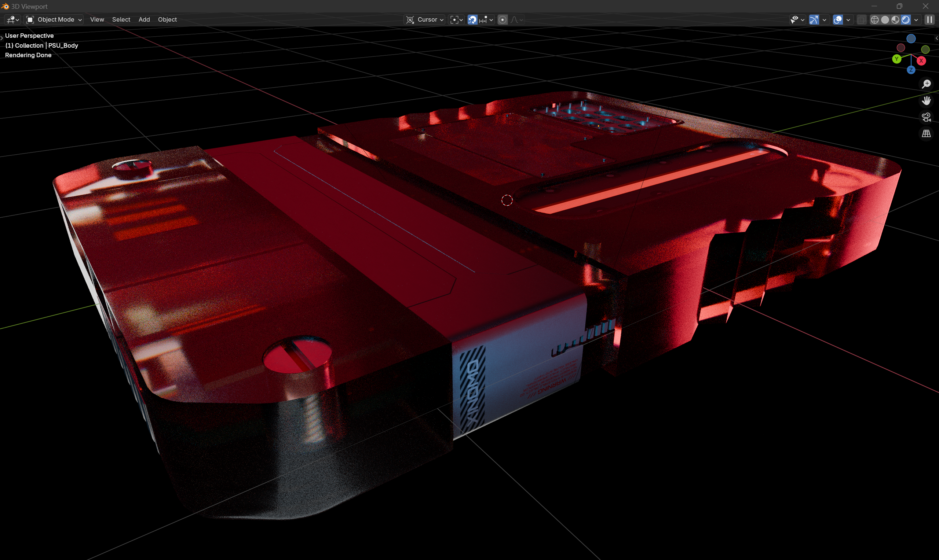Viewport: 939px width, 560px height.
Task: Open the Cursor transform orientation dropdown
Action: (425, 20)
